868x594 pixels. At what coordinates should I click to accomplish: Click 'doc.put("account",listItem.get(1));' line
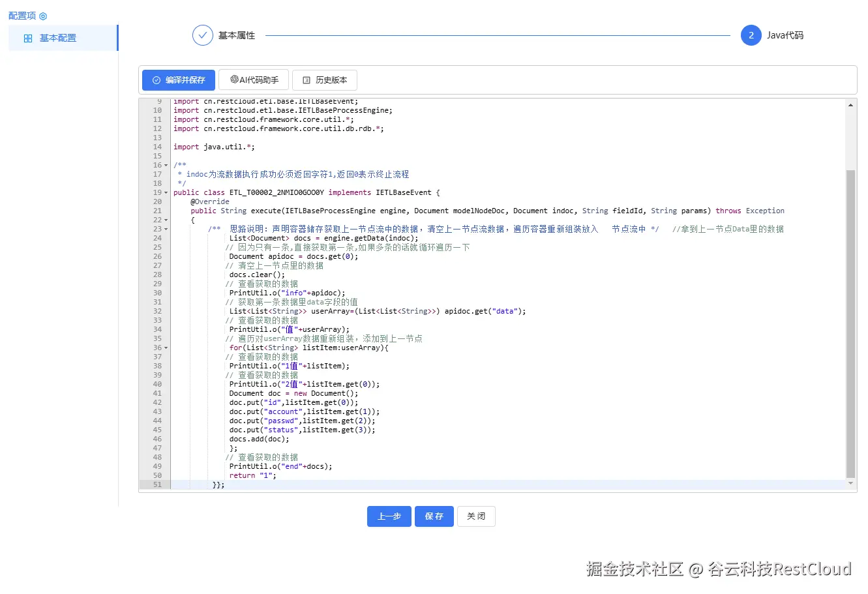[305, 412]
